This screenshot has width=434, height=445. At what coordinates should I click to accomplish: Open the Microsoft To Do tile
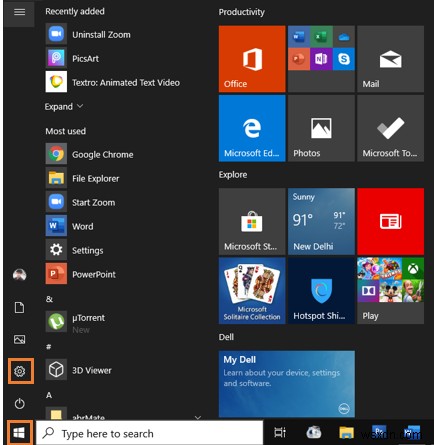coord(390,128)
